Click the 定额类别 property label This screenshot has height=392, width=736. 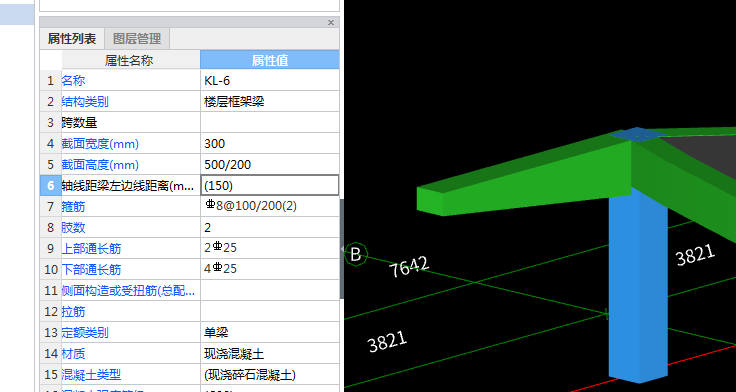[85, 332]
